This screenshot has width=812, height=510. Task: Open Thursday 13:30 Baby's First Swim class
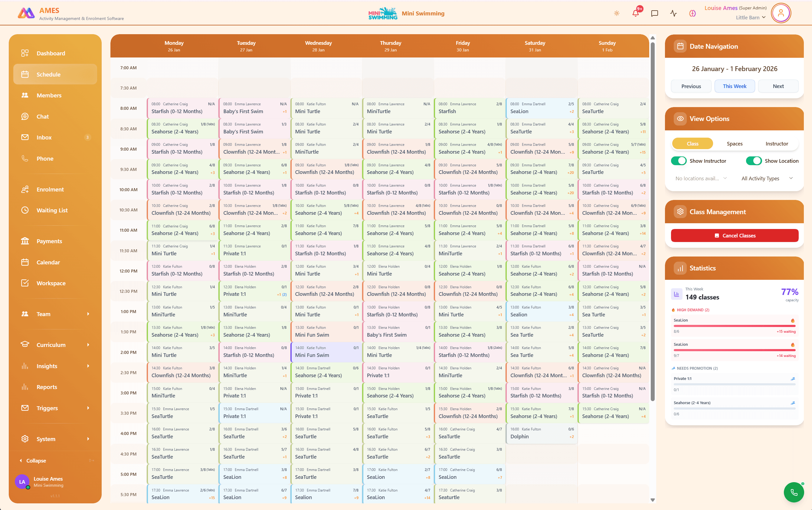[398, 331]
